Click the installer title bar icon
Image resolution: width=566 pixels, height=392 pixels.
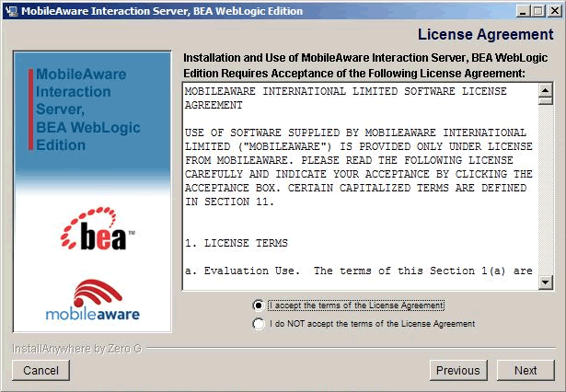[x=10, y=11]
